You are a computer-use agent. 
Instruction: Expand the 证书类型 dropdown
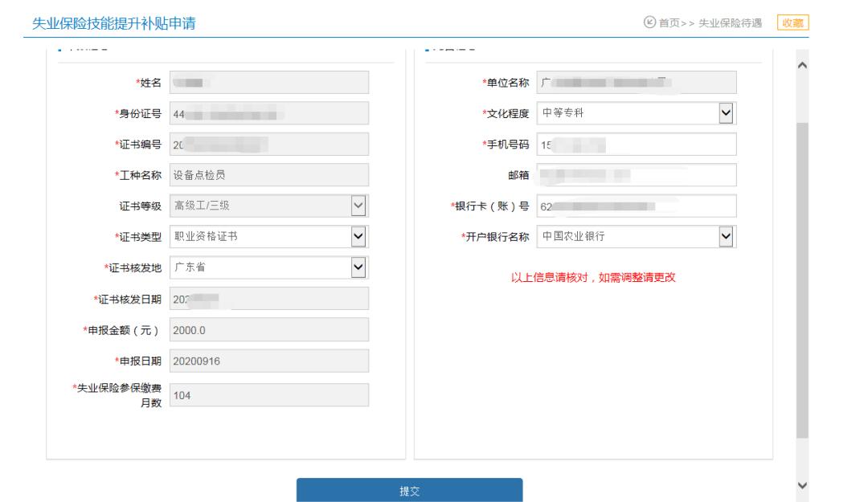tap(358, 236)
